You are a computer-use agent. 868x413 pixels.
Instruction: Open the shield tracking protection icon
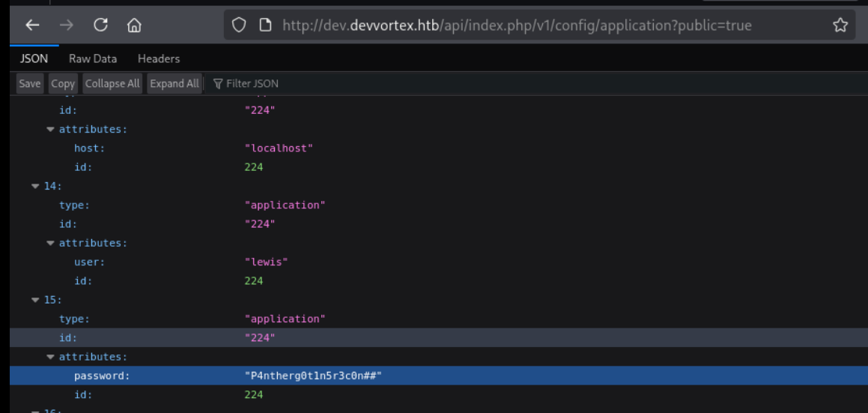pos(239,25)
